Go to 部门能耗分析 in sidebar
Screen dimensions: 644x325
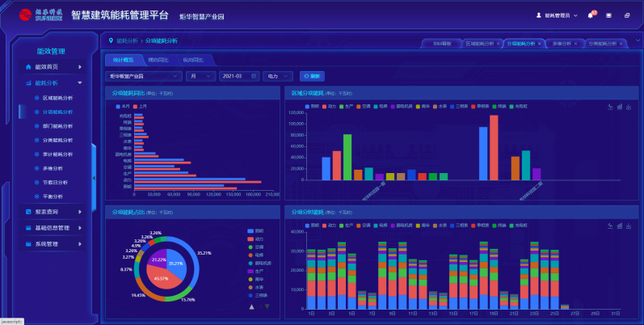[57, 126]
